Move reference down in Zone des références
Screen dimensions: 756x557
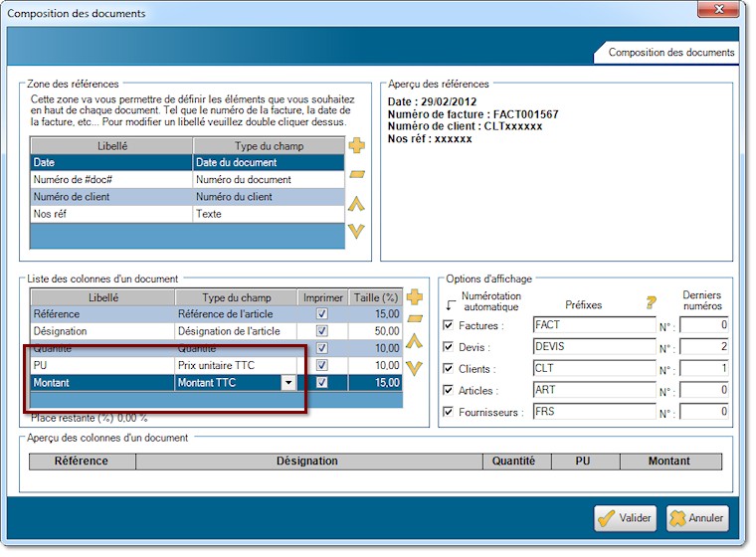pyautogui.click(x=357, y=231)
